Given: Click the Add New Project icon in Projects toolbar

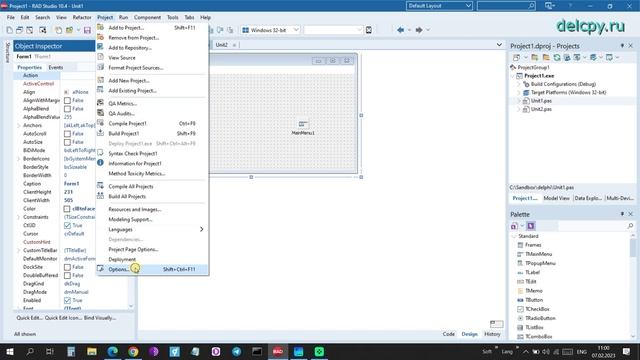Looking at the screenshot, I should point(535,58).
